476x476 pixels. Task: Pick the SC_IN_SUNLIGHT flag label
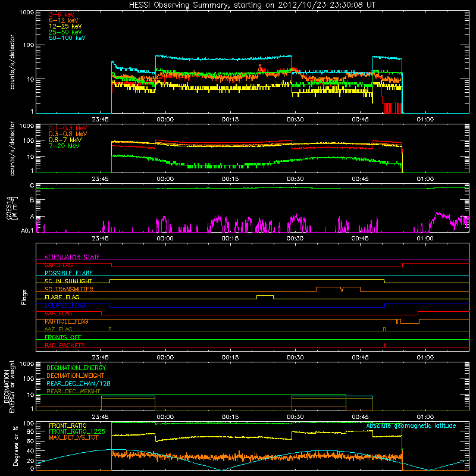tap(68, 281)
